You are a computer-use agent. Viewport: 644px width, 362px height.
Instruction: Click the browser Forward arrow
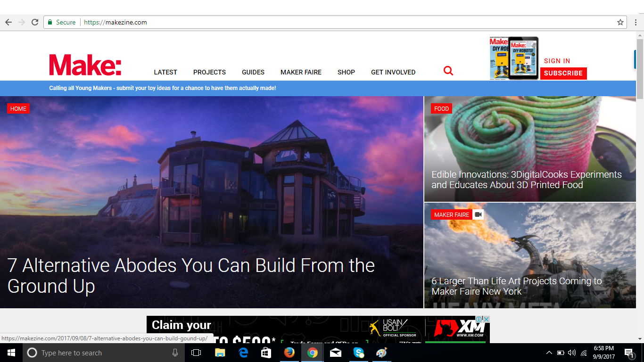coord(22,22)
